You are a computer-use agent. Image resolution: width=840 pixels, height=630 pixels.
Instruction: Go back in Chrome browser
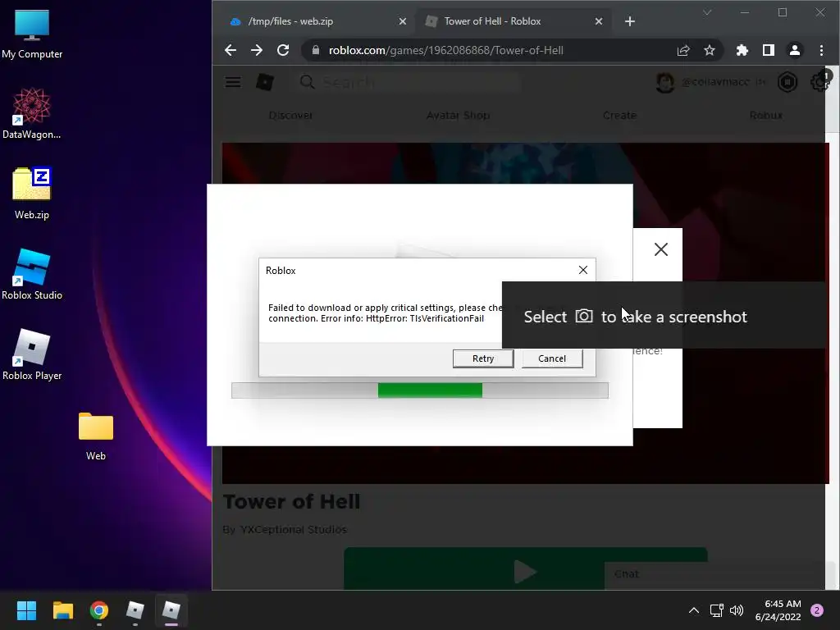(231, 50)
